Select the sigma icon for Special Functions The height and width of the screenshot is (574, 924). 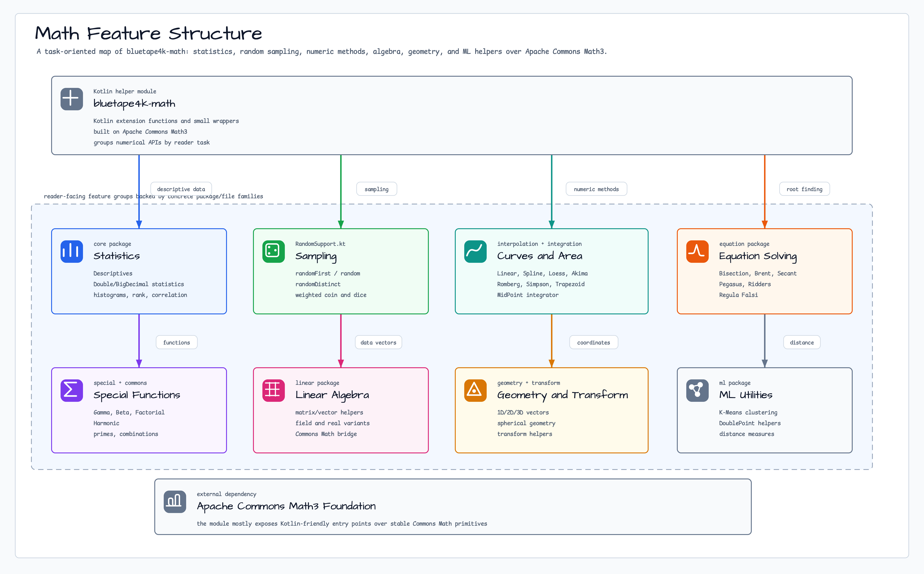[71, 390]
